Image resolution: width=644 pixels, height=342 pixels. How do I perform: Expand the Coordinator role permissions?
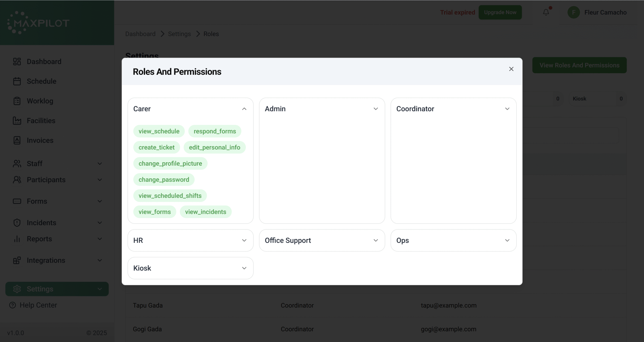(x=507, y=109)
